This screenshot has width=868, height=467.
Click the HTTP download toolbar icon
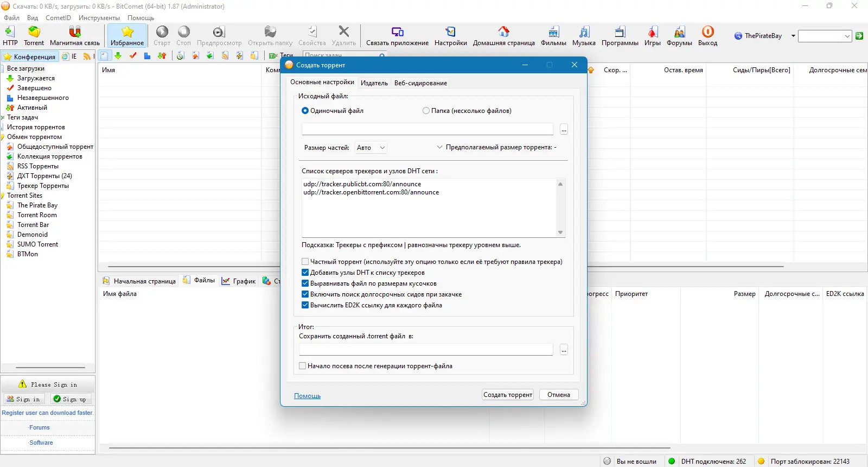pyautogui.click(x=10, y=36)
